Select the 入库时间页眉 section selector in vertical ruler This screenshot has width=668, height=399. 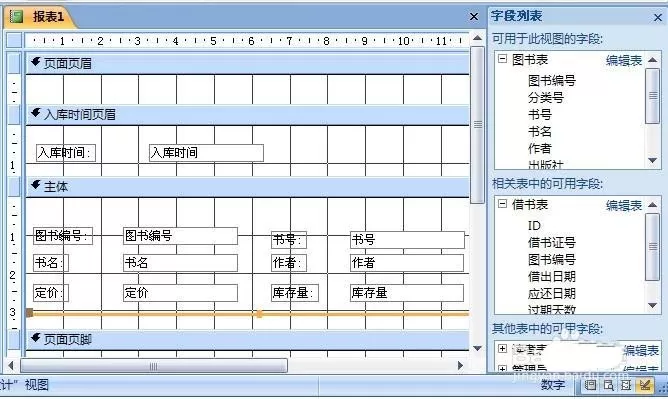pyautogui.click(x=14, y=115)
